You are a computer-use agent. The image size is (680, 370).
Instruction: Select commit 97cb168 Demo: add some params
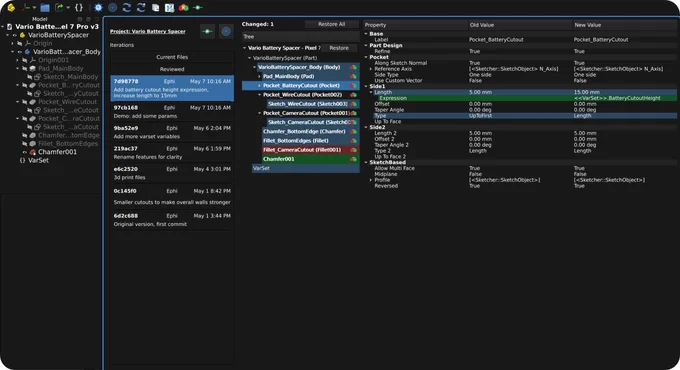(172, 112)
